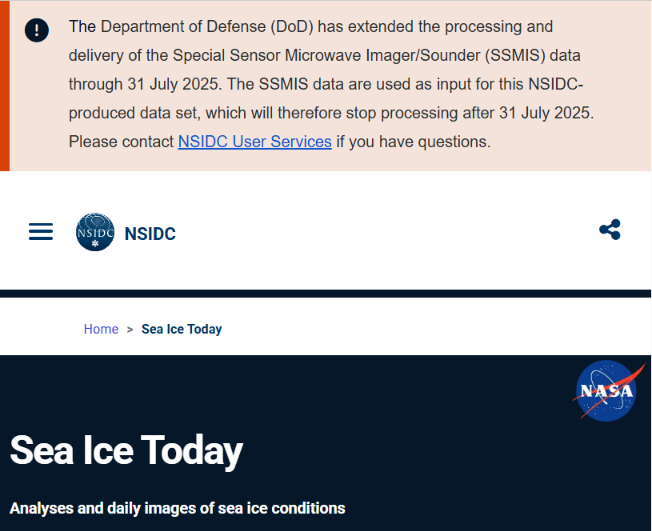The width and height of the screenshot is (652, 531).
Task: Click the alert line starting 'through 31 July 2025'
Action: 326,84
